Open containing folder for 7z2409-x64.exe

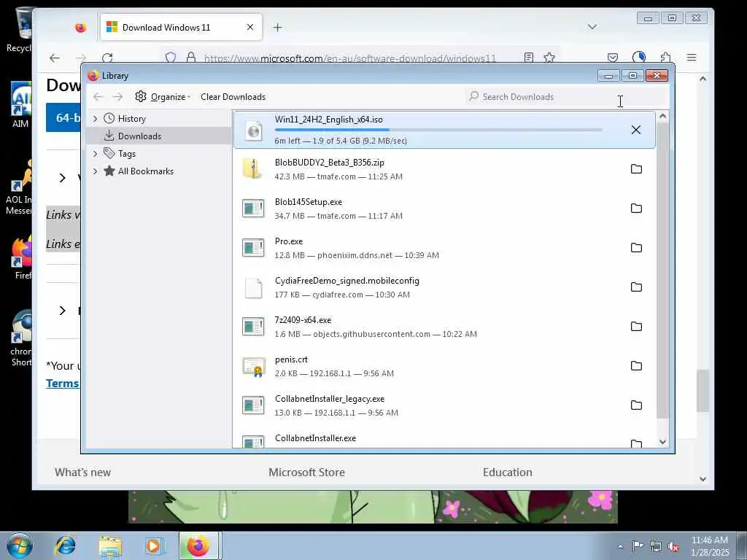coord(636,326)
